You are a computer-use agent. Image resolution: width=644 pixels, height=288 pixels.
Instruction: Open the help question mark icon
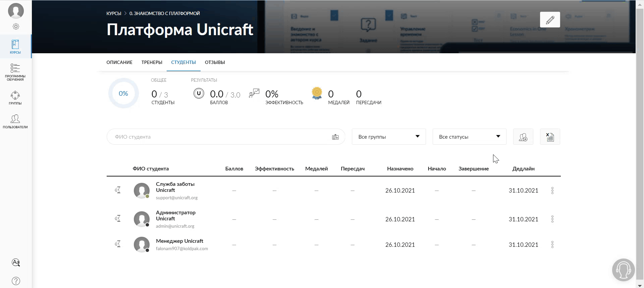(16, 281)
